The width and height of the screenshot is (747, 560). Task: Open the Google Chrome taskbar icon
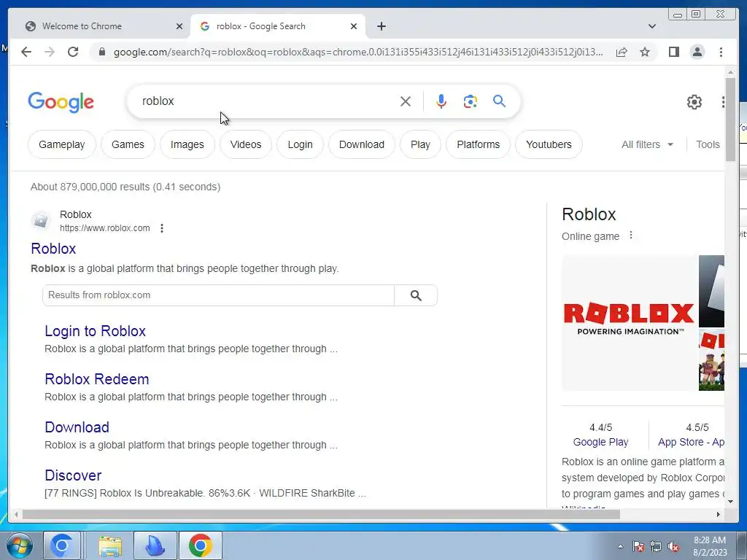[200, 545]
